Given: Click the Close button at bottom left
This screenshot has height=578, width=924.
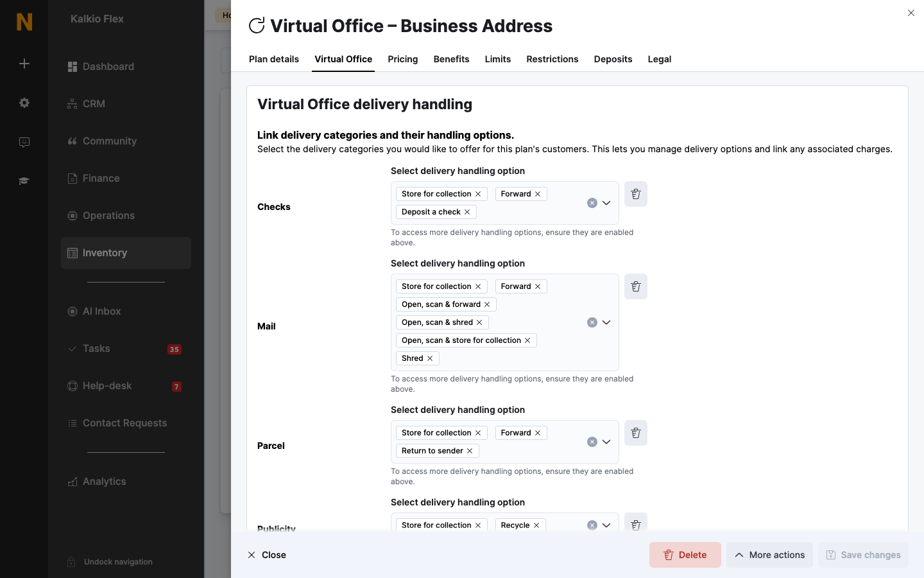Looking at the screenshot, I should pos(267,555).
